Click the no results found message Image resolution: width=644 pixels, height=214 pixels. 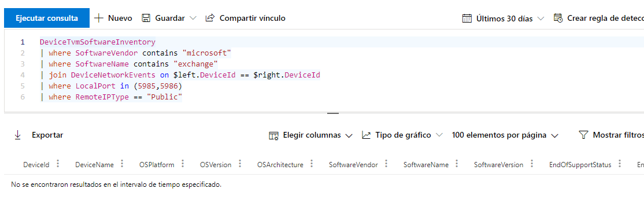coord(116,185)
